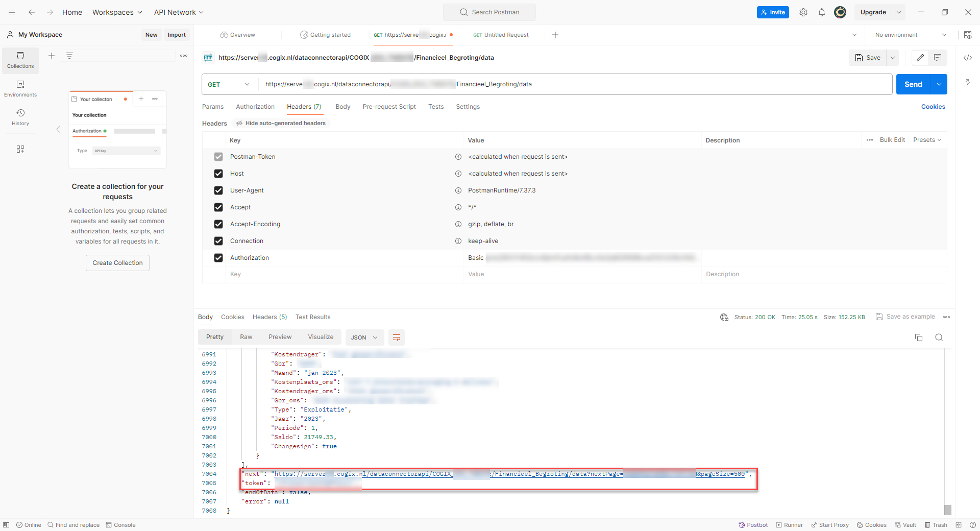The height and width of the screenshot is (531, 980).
Task: Open Trash in status bar
Action: click(x=936, y=525)
